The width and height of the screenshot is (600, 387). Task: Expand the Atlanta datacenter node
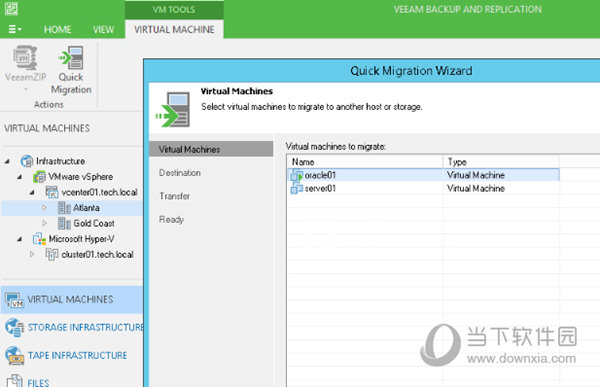[x=44, y=207]
